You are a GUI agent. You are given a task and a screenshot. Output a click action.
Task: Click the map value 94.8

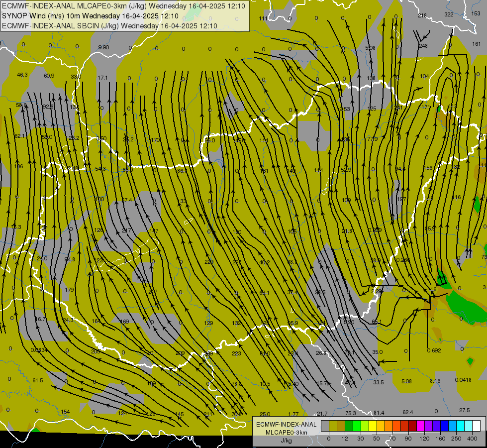[x=70, y=259]
